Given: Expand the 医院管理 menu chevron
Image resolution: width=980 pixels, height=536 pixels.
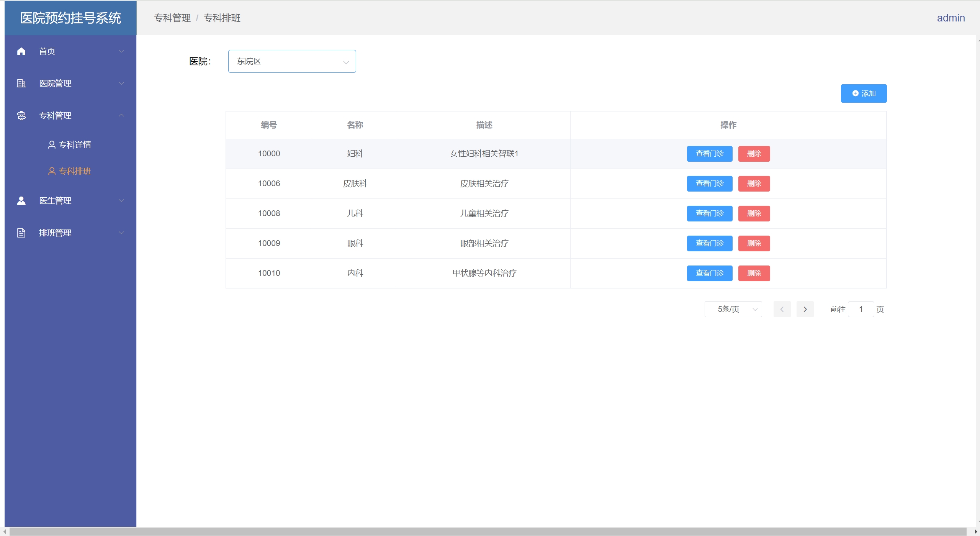Looking at the screenshot, I should 121,83.
